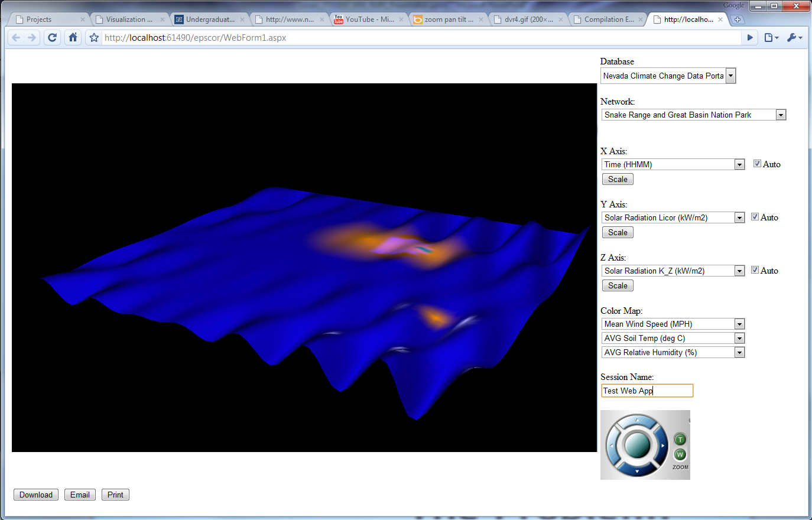
Task: Open the browser page menu
Action: 771,38
